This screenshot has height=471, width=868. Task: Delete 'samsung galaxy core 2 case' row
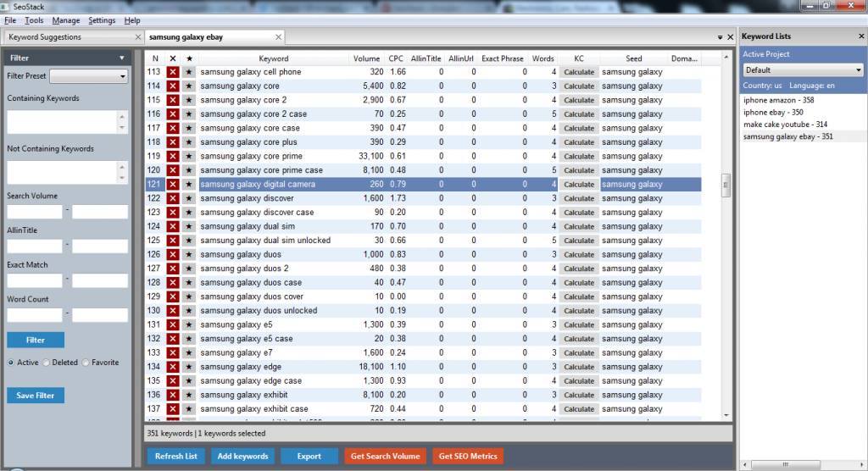173,114
